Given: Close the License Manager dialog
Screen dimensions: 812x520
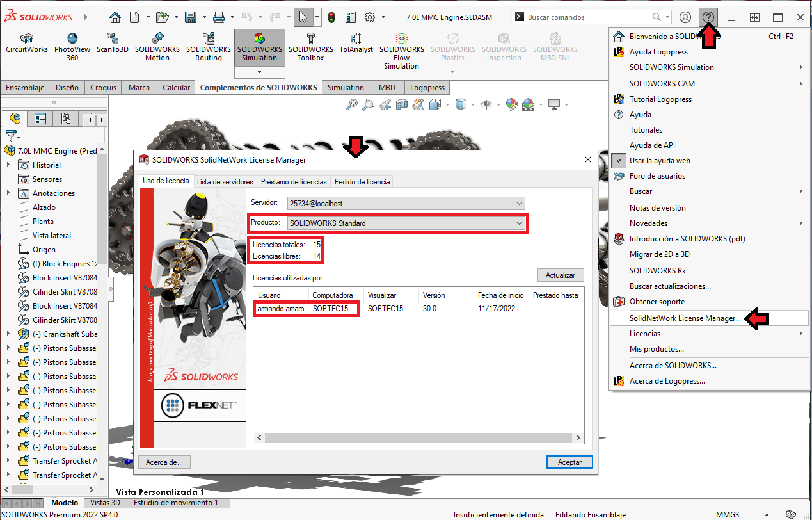Looking at the screenshot, I should (588, 159).
